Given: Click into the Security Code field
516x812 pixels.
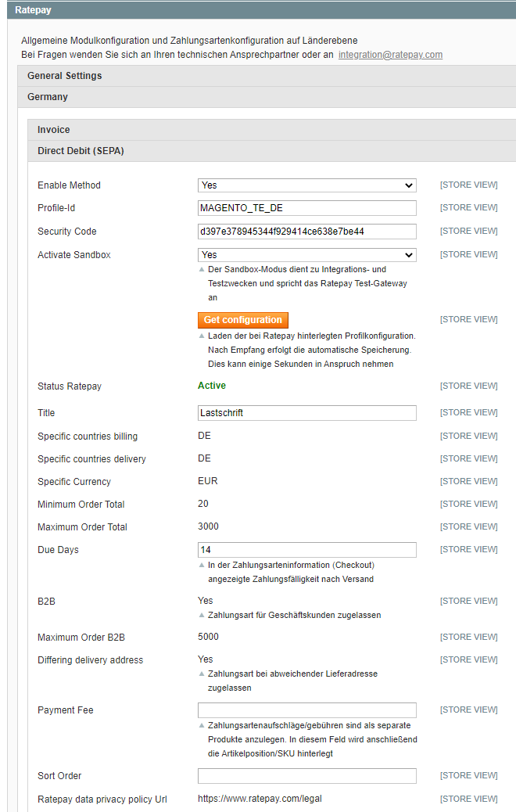Looking at the screenshot, I should pos(306,232).
